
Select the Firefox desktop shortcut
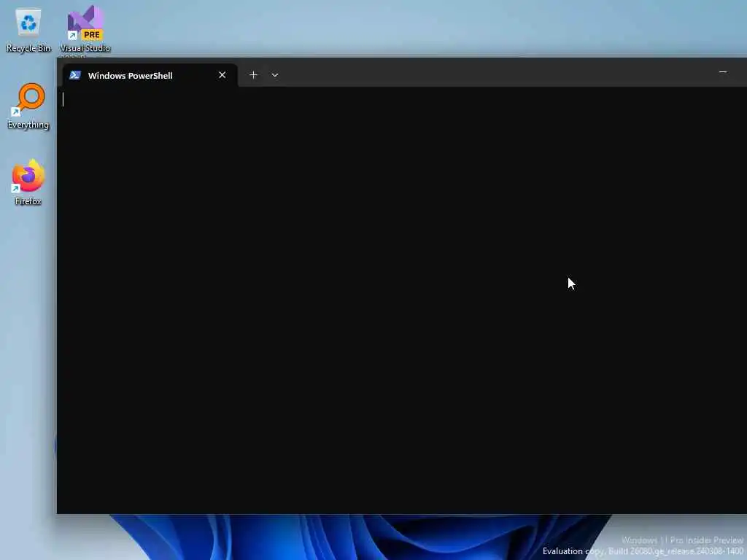click(x=28, y=182)
